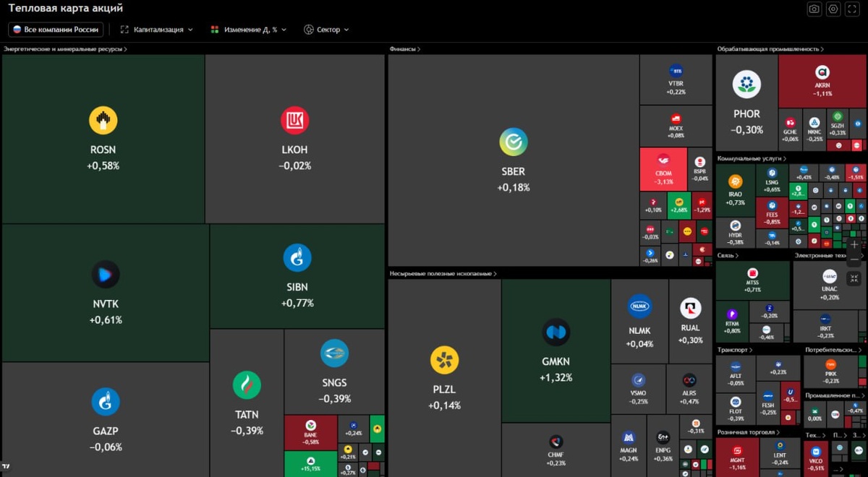Open the IRKT tile showing −0,23%
This screenshot has width=868, height=477.
(x=825, y=326)
